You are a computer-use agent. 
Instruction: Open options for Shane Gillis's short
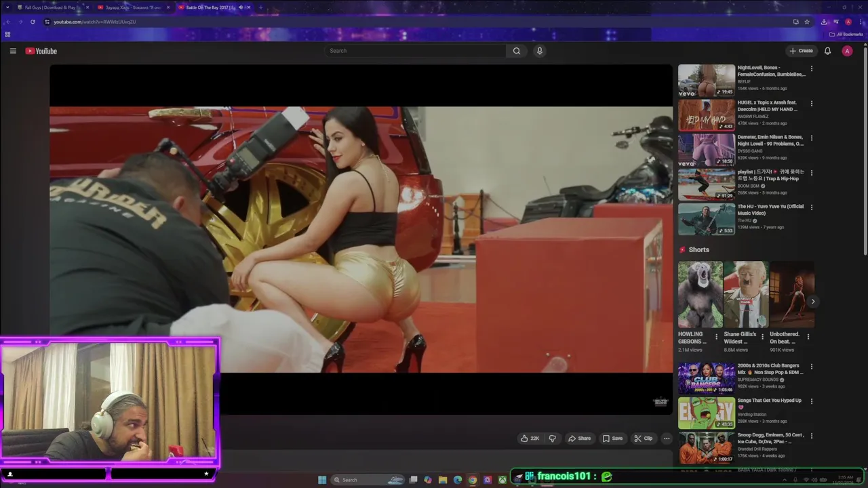tap(762, 337)
